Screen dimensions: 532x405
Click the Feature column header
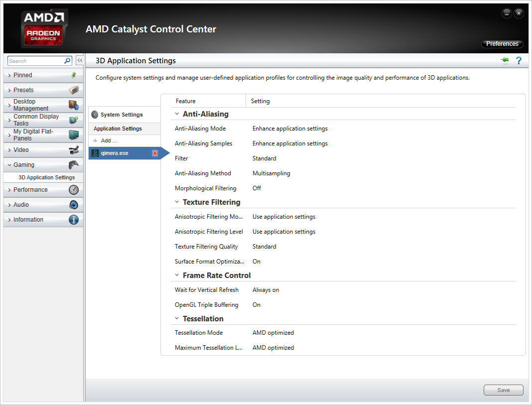pyautogui.click(x=186, y=101)
